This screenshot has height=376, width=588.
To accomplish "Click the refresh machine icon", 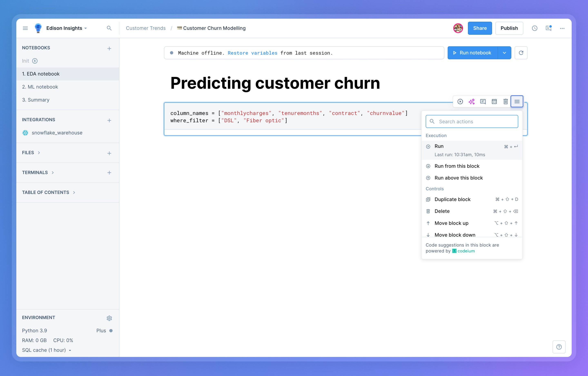I will coord(521,53).
